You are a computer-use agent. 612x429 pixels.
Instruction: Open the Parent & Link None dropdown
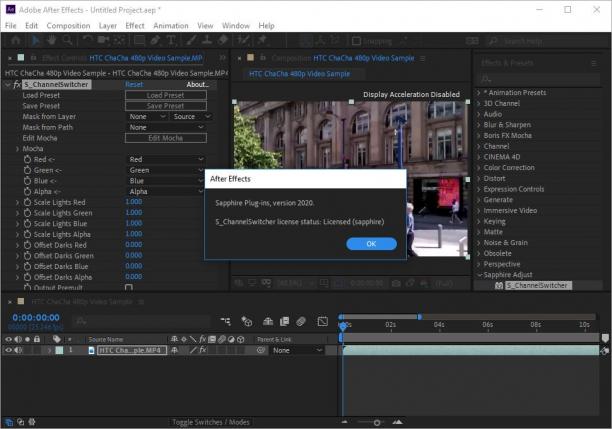pyautogui.click(x=297, y=350)
